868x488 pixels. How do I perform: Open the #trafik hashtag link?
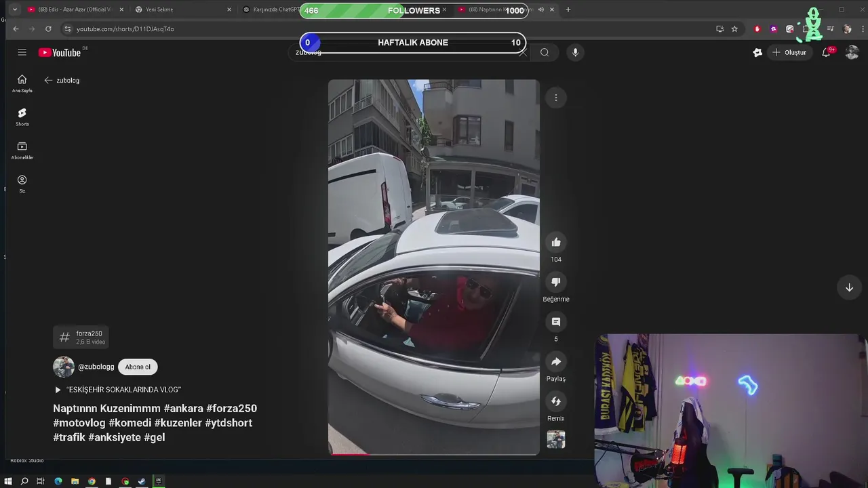click(69, 437)
